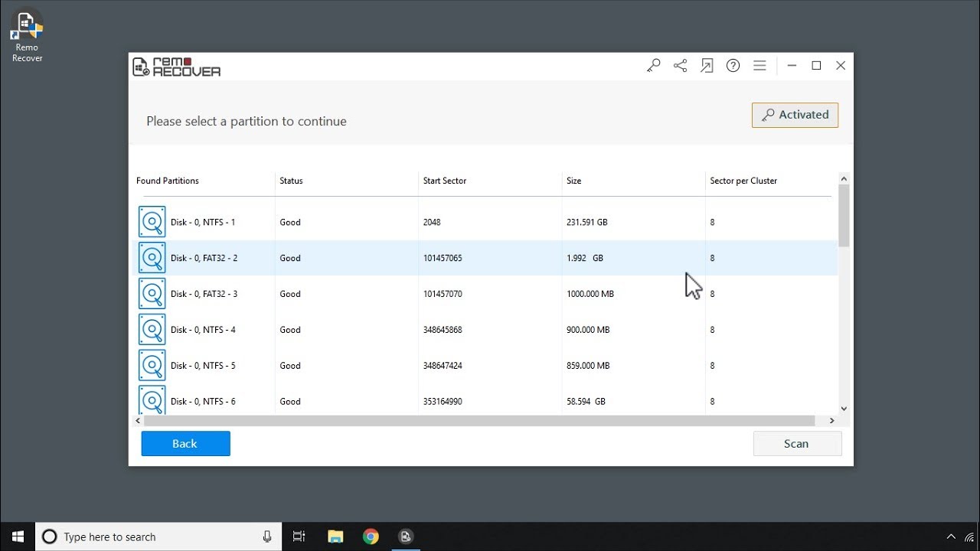
Task: Click the horizontal scrollbar thumb
Action: (479, 420)
